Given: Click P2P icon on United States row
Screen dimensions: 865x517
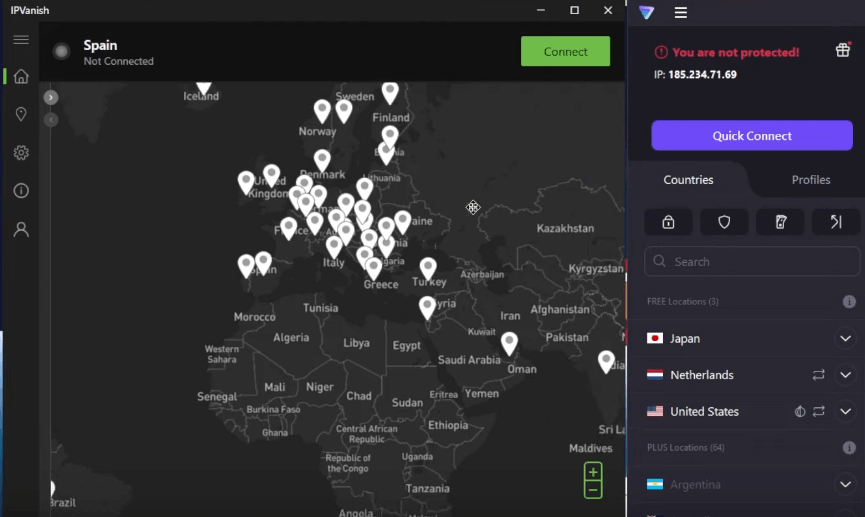Looking at the screenshot, I should coord(819,412).
